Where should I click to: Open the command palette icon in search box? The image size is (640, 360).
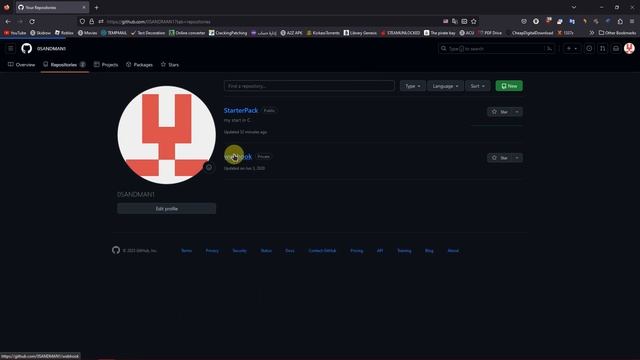[549, 49]
